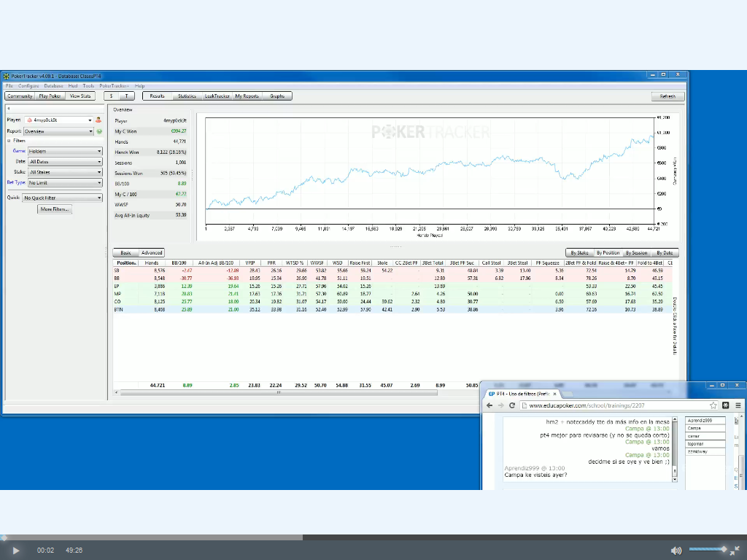Group results By Stake
Image resolution: width=747 pixels, height=560 pixels.
[580, 253]
